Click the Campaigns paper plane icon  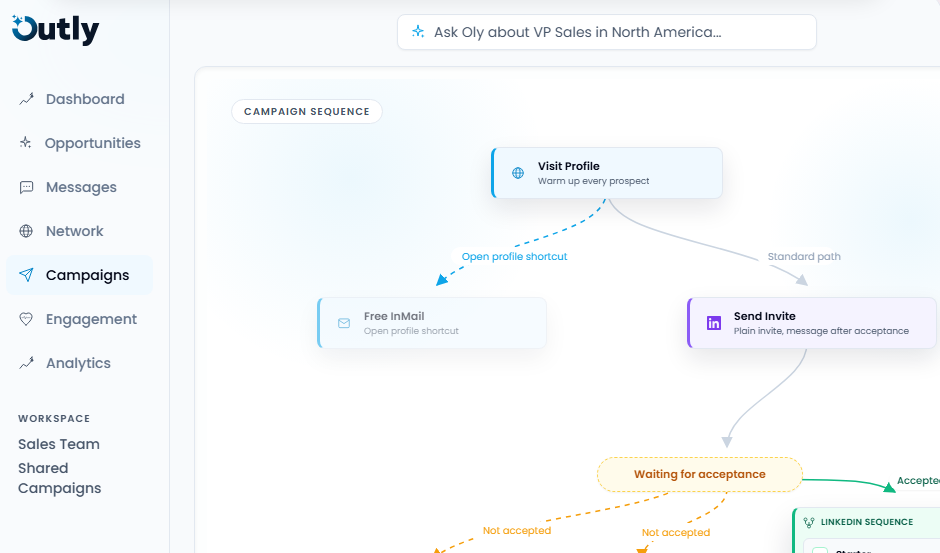[26, 275]
